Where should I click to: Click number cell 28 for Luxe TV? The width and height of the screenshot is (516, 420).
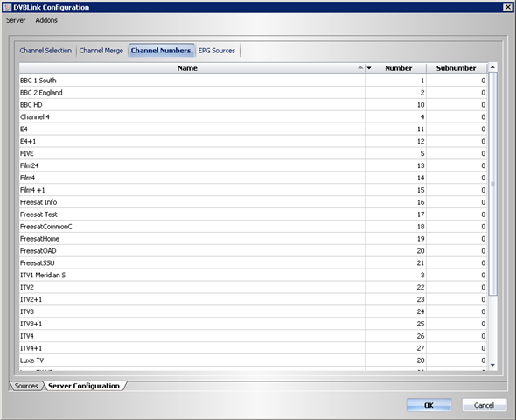pos(395,360)
